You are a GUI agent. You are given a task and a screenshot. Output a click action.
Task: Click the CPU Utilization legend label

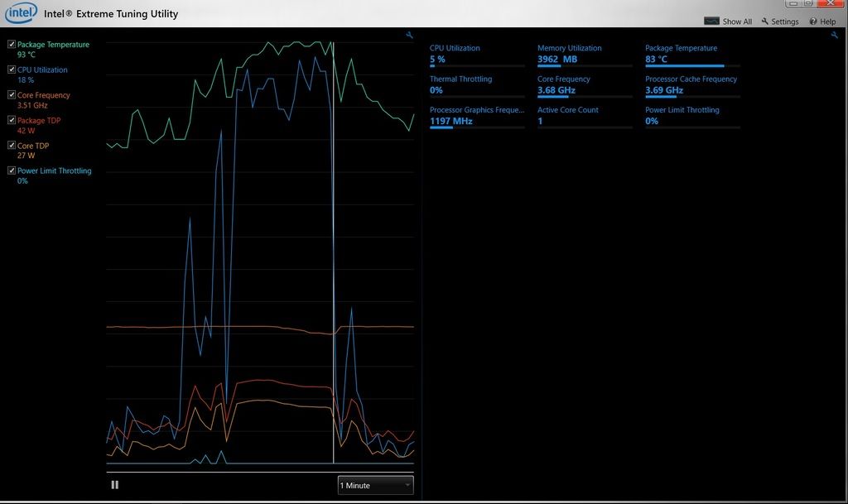click(x=42, y=70)
